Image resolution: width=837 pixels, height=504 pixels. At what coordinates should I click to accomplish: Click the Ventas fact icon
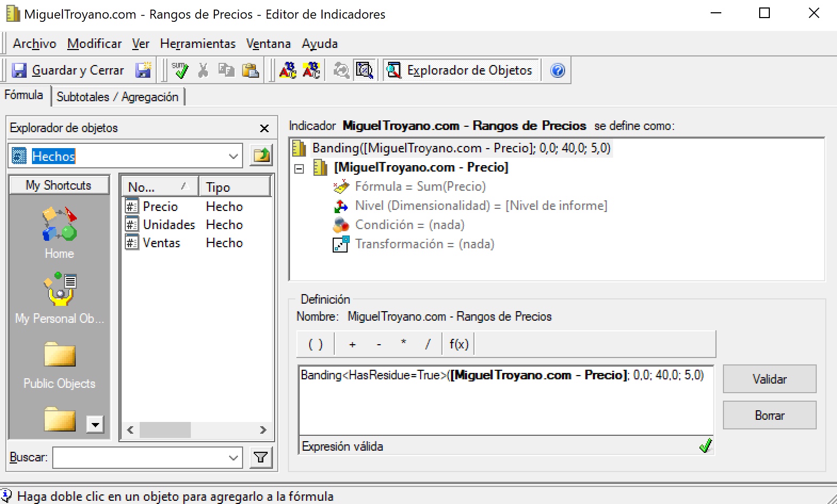point(132,242)
